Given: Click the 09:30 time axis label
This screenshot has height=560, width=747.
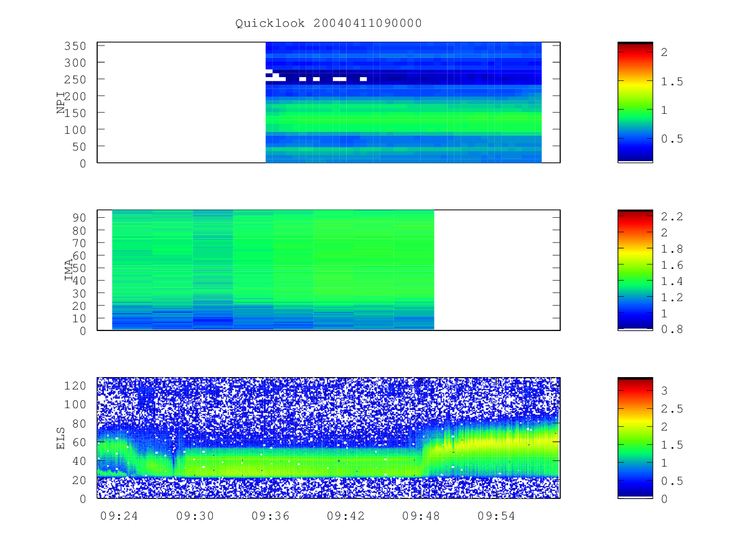Looking at the screenshot, I should (x=194, y=516).
